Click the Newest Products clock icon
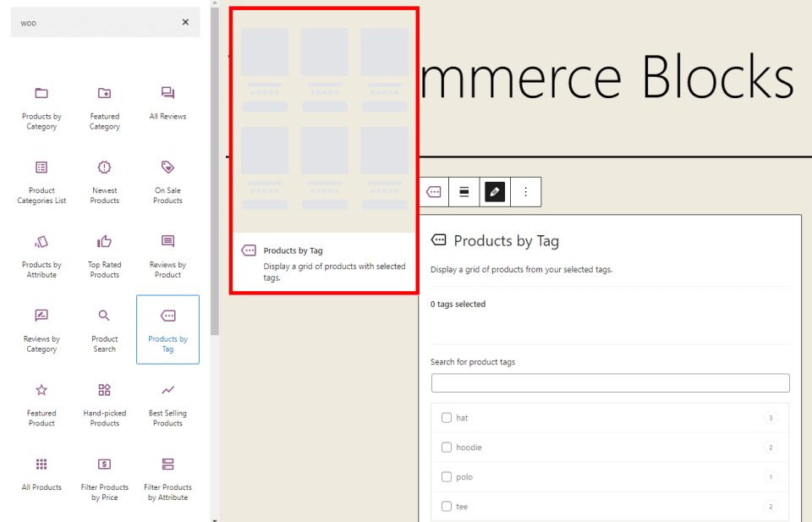Viewport: 812px width, 522px height. (104, 168)
